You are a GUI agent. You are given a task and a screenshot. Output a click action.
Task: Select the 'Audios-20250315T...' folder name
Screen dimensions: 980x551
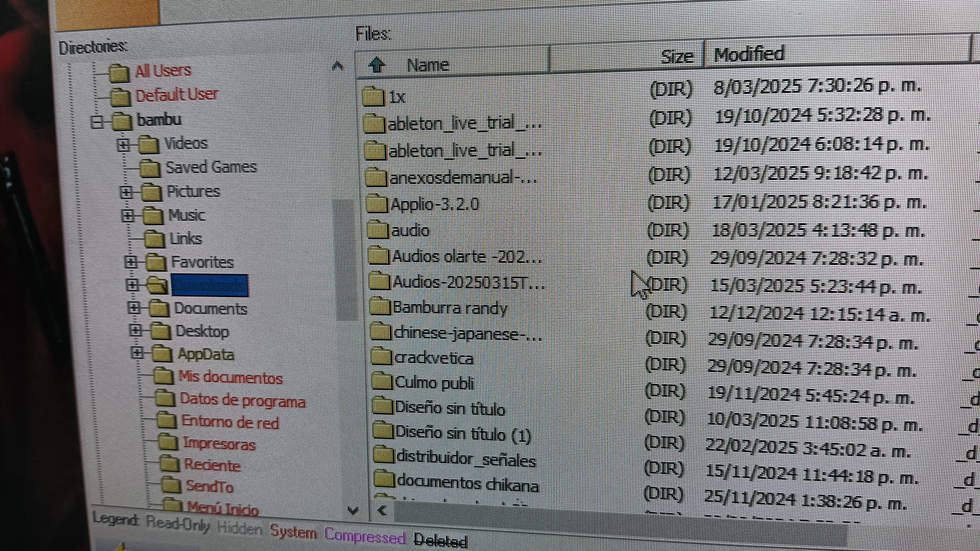coord(469,283)
